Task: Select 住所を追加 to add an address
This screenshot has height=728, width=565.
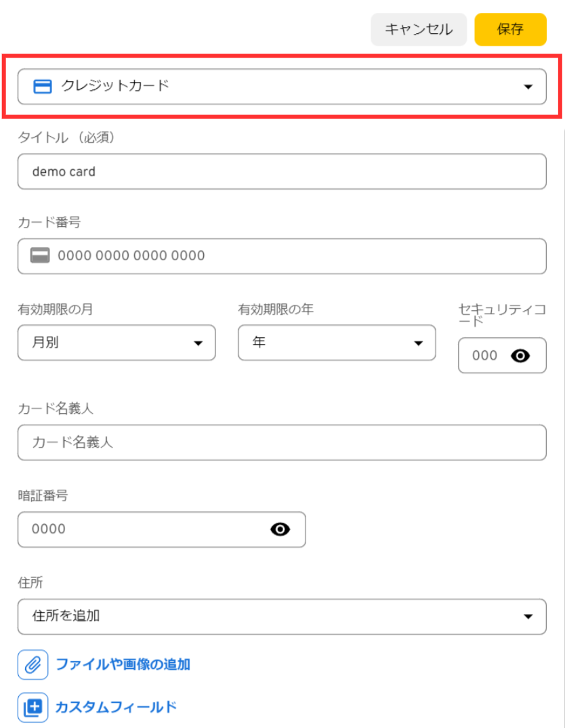Action: (x=203, y=617)
